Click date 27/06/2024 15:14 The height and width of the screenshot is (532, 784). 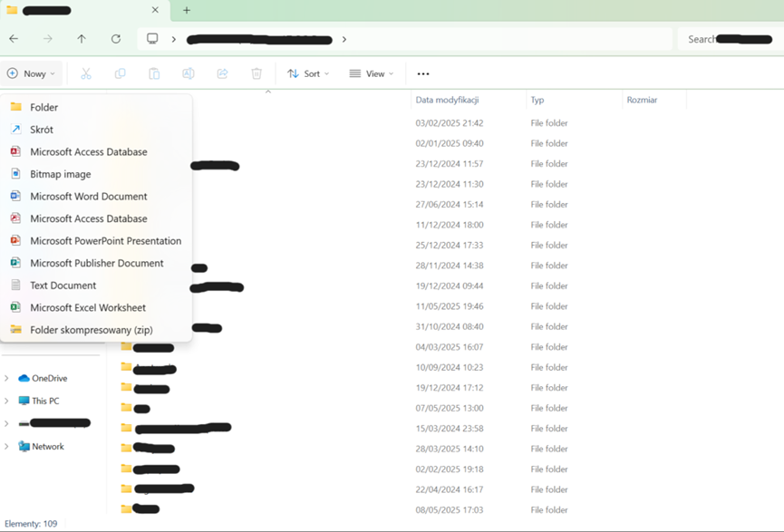click(449, 205)
